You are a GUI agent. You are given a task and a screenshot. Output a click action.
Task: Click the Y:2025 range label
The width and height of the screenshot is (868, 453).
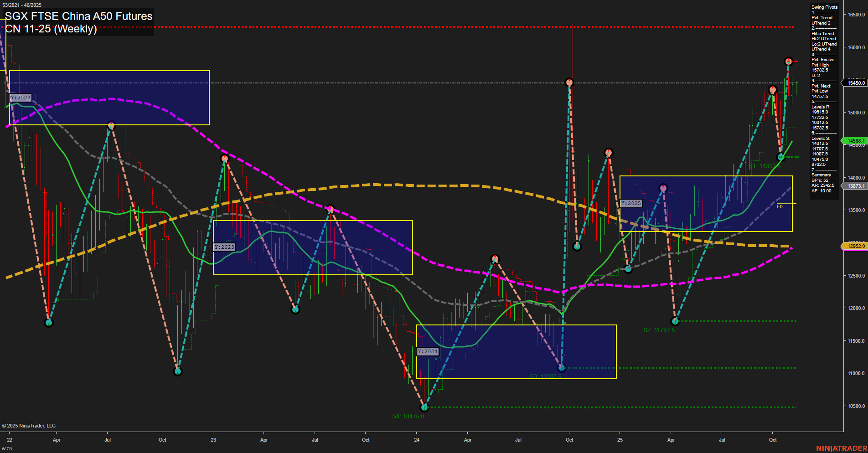tap(631, 204)
